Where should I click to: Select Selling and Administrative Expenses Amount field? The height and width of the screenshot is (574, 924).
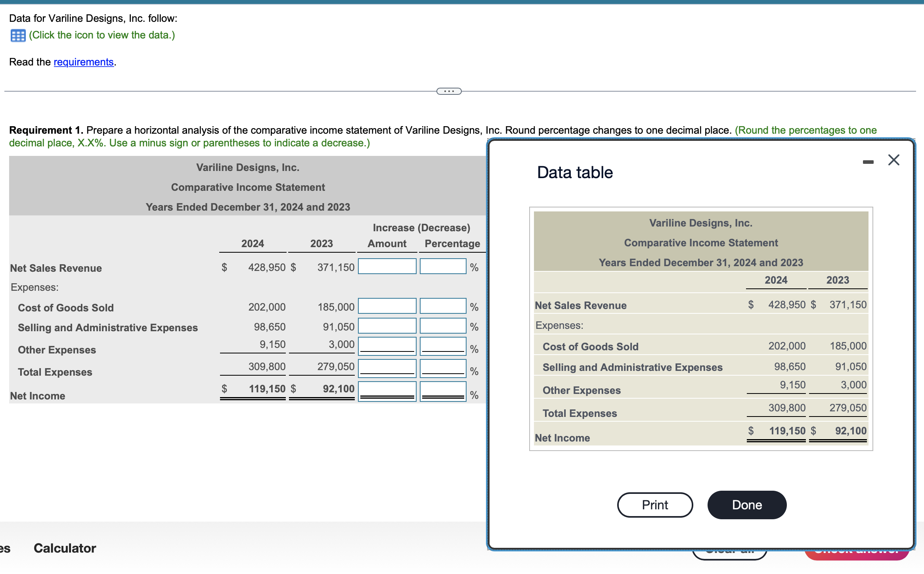[x=387, y=326]
